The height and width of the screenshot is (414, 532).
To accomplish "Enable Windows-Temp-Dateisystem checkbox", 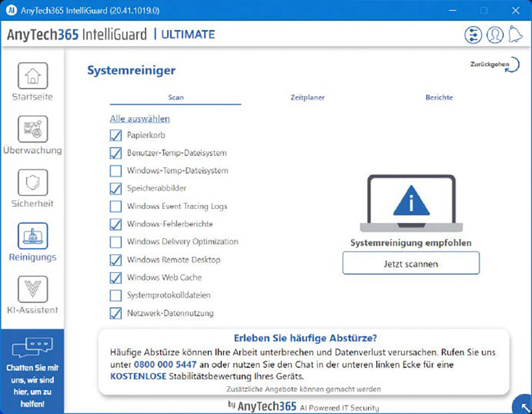I will [116, 170].
